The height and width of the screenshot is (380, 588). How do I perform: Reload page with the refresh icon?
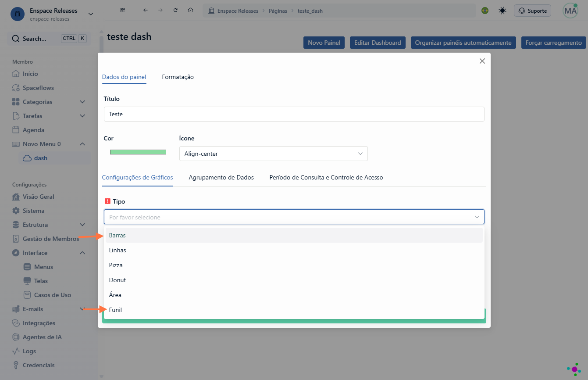(175, 10)
